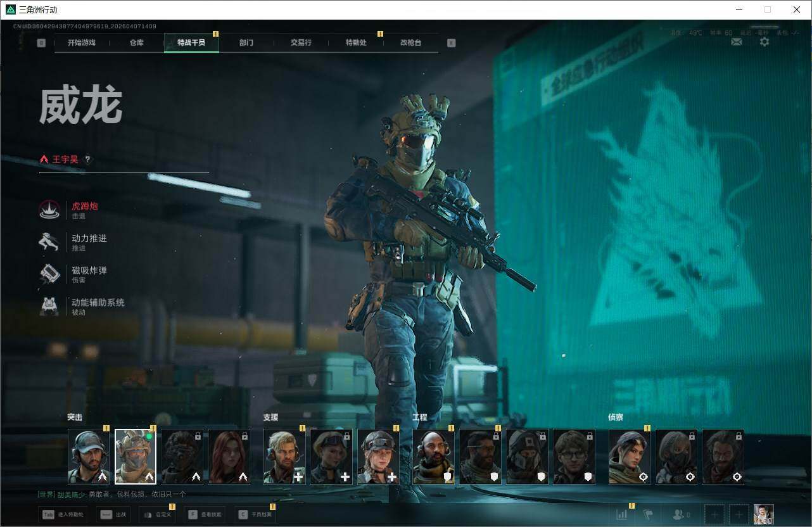
Task: Open the settings gear icon
Action: click(x=764, y=42)
